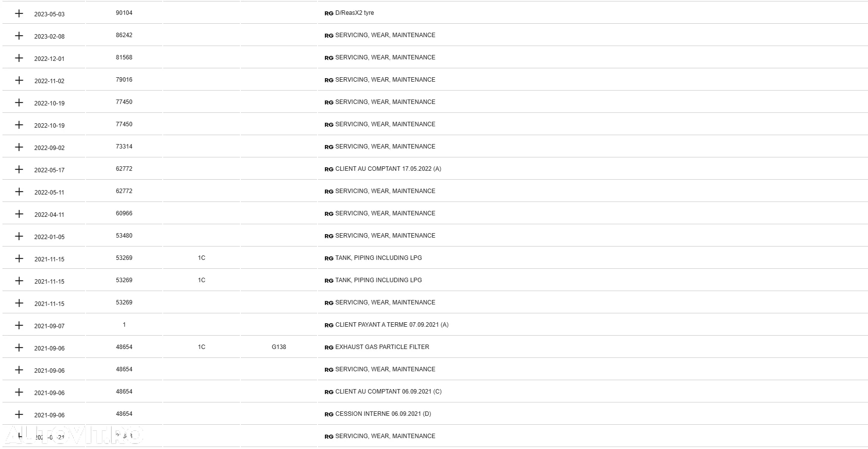Click mileage value 90104
The height and width of the screenshot is (449, 868).
pyautogui.click(x=124, y=13)
